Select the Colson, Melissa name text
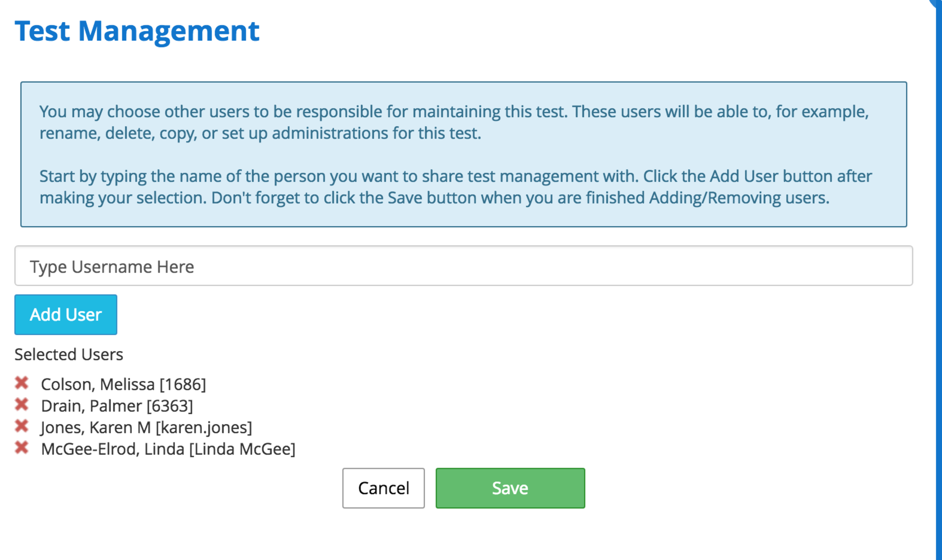This screenshot has width=942, height=560. pos(98,384)
